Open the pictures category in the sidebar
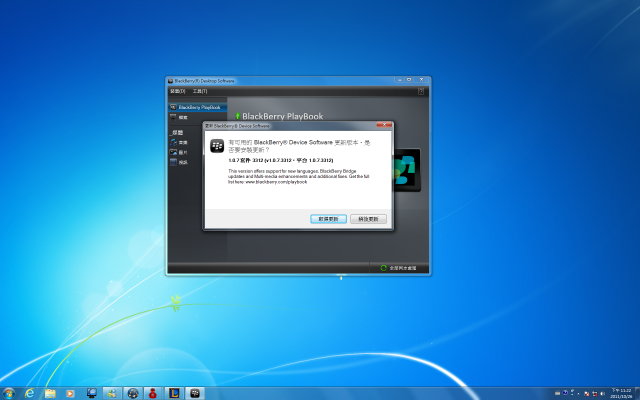640x400 pixels. tap(179, 152)
